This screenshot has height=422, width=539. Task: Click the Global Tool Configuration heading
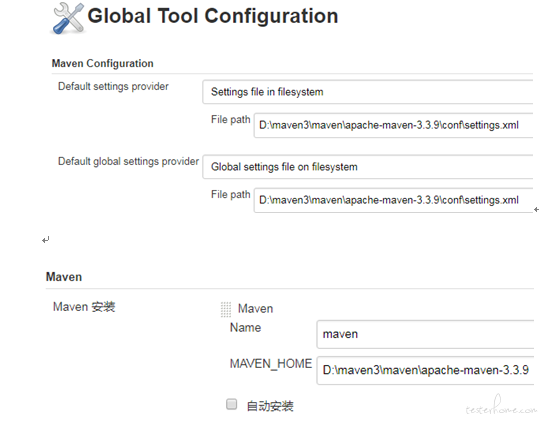click(213, 16)
